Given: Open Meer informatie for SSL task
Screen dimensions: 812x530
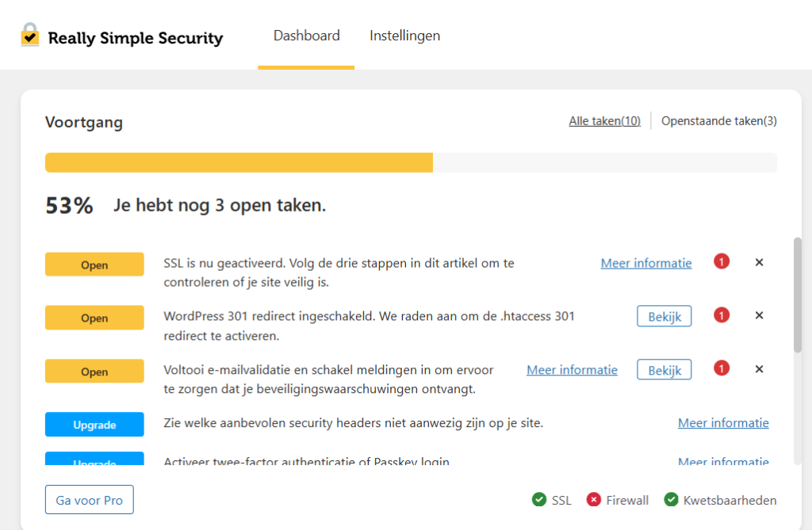Looking at the screenshot, I should (645, 263).
